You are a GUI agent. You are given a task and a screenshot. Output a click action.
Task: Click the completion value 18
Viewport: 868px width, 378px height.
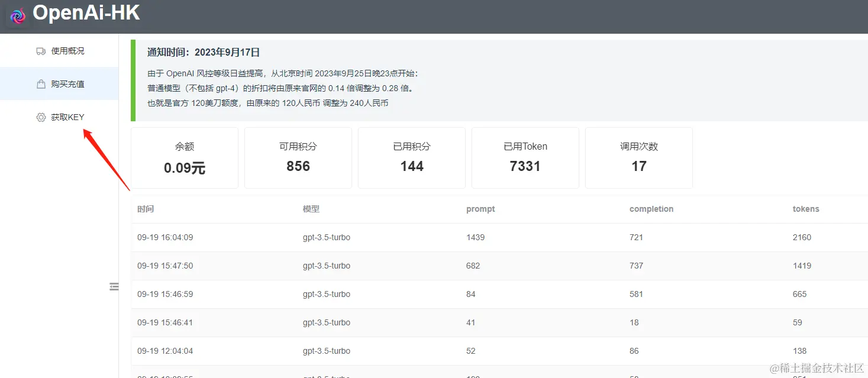[x=634, y=322]
